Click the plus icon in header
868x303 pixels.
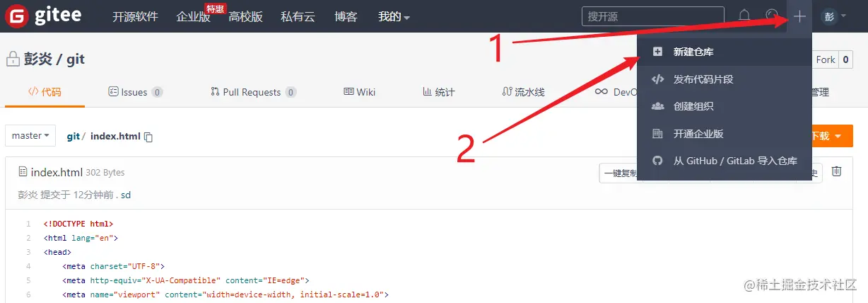(799, 16)
